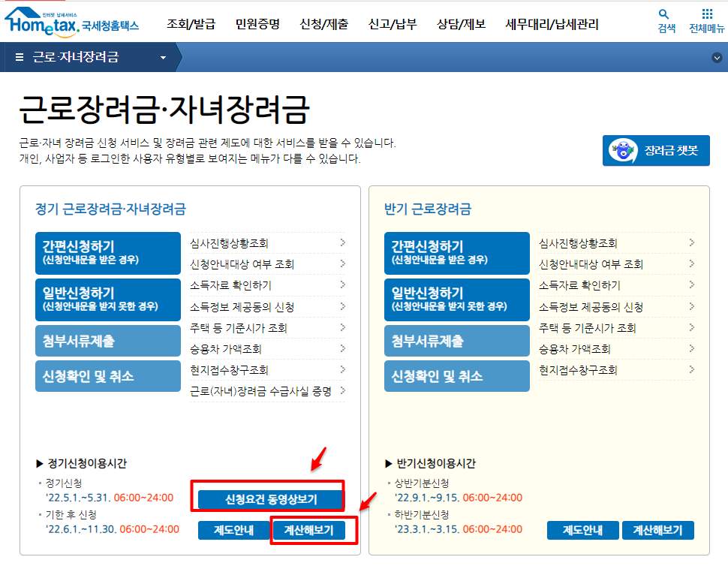Open the 신청/제출 menu
The image size is (728, 578).
tap(324, 24)
